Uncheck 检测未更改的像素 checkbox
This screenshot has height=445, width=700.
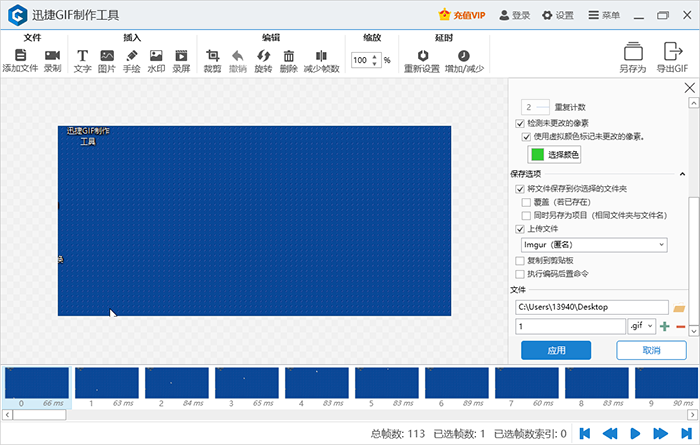coord(520,123)
